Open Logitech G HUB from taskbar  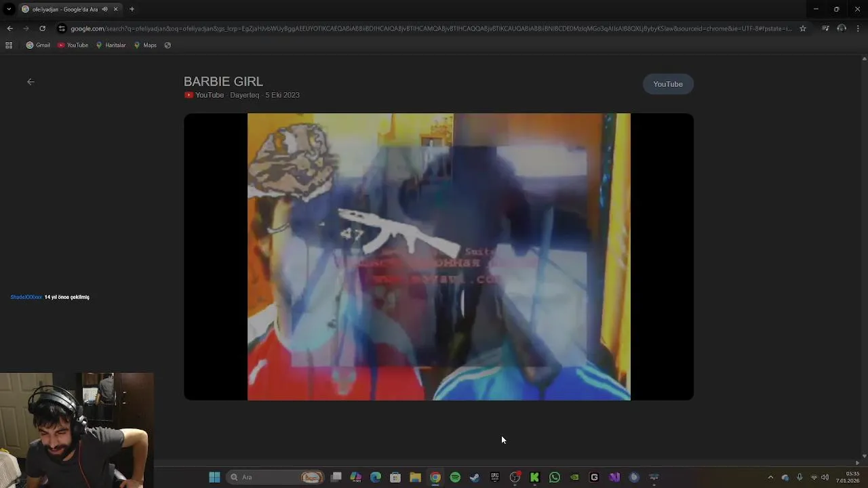click(x=594, y=477)
